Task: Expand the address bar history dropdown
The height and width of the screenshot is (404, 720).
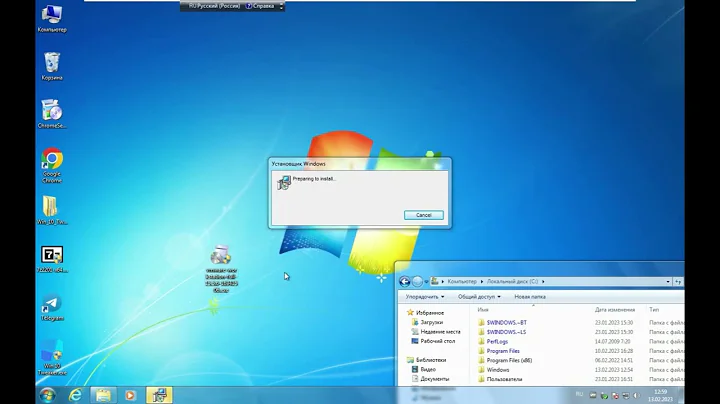Action: point(668,281)
